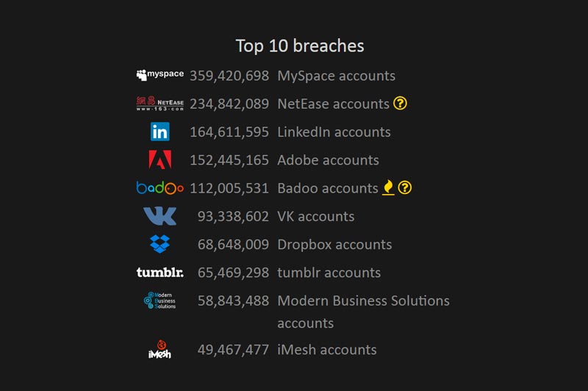Viewport: 588px width, 391px height.
Task: Click the VK logo icon
Action: click(x=160, y=216)
